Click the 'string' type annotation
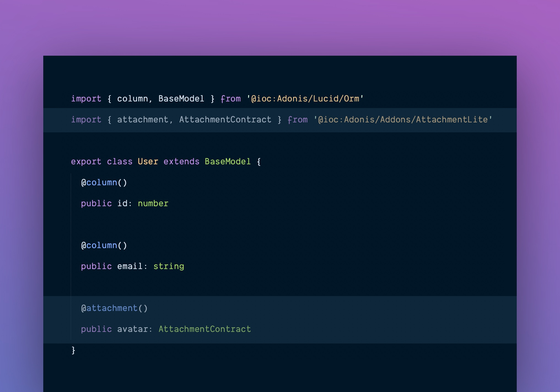The height and width of the screenshot is (392, 560). [169, 266]
